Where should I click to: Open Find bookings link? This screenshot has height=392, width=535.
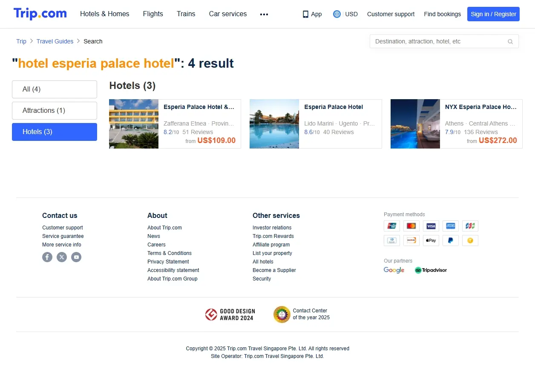442,14
